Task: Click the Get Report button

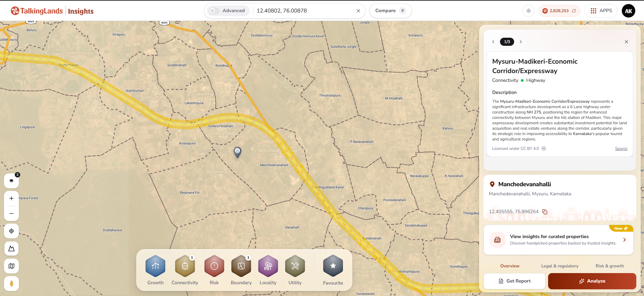Action: point(514,281)
